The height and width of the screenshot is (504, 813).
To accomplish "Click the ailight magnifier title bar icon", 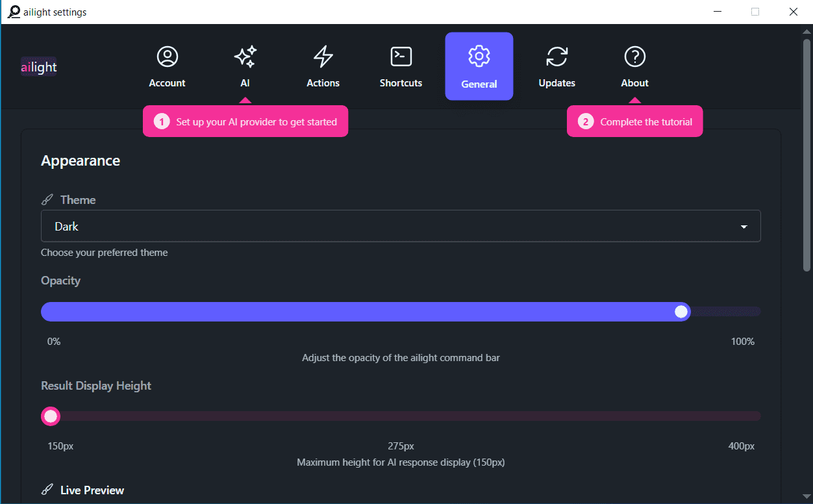I will (x=14, y=12).
